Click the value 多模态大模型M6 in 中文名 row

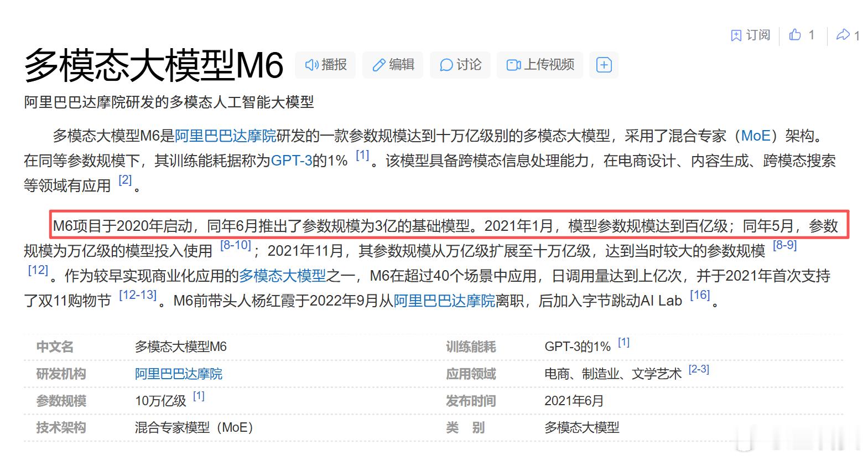(x=181, y=347)
